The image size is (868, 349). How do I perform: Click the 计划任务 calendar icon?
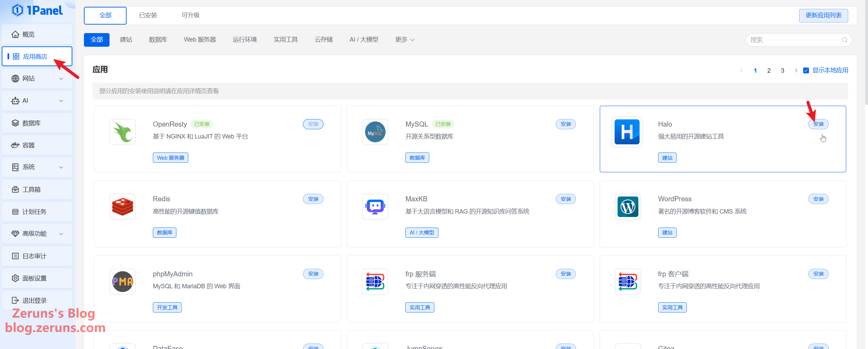pos(15,212)
